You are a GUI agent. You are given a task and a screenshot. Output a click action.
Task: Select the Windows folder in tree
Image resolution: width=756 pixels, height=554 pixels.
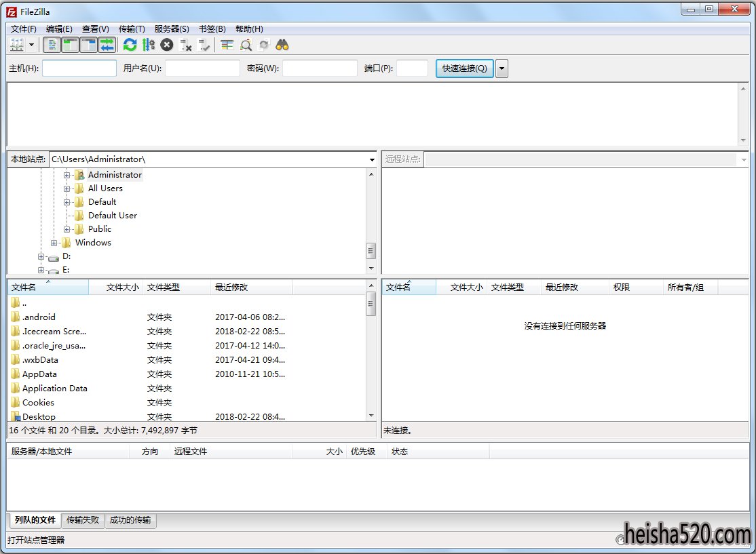click(x=93, y=243)
